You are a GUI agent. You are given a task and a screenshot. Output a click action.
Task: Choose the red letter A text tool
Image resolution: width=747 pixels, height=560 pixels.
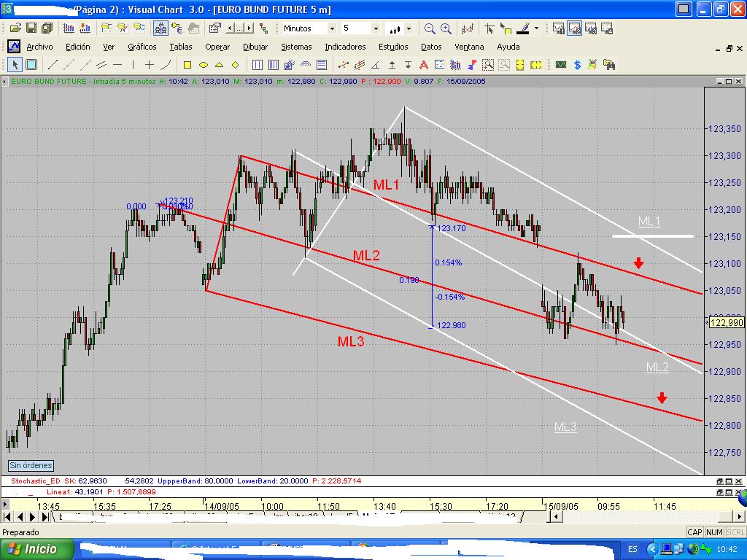(x=424, y=64)
